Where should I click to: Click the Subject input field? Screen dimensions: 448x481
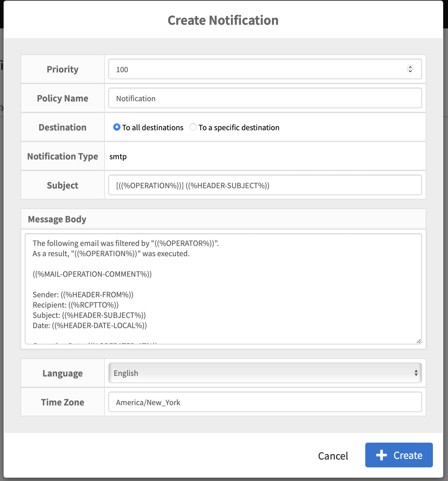point(265,185)
